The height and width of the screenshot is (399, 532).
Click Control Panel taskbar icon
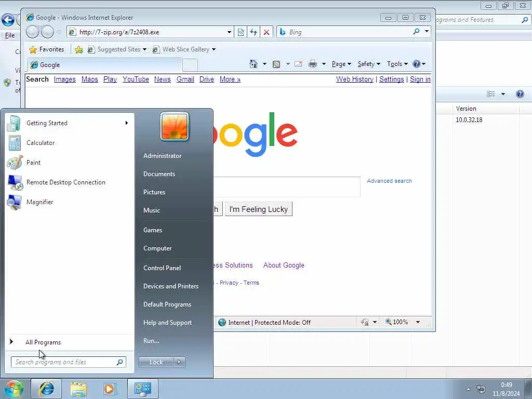pos(142,389)
